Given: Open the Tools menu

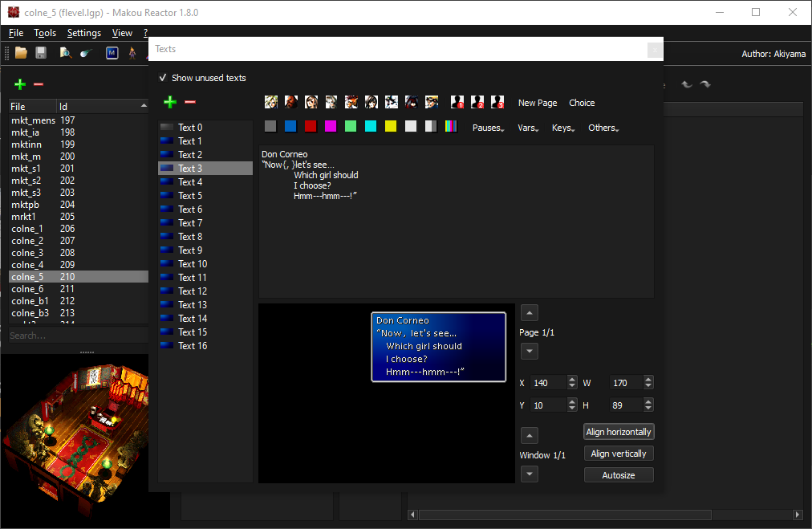Looking at the screenshot, I should coord(45,33).
